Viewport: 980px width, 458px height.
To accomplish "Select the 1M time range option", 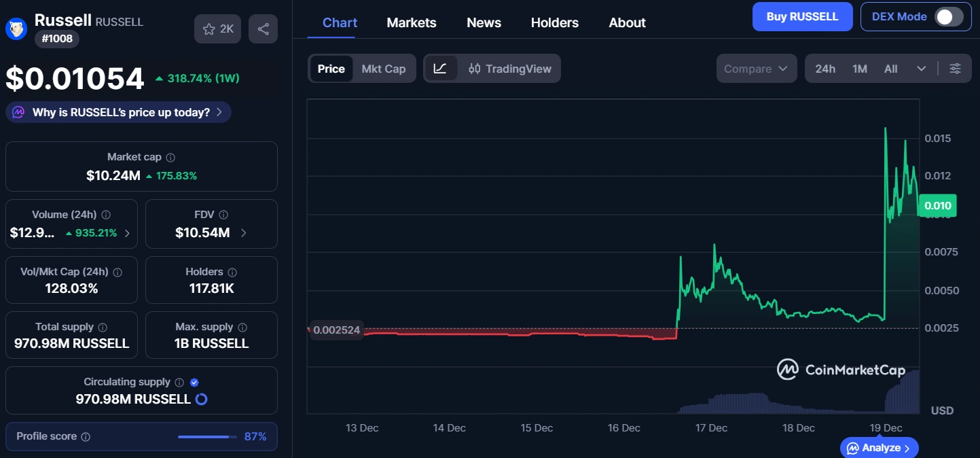I will [x=859, y=68].
